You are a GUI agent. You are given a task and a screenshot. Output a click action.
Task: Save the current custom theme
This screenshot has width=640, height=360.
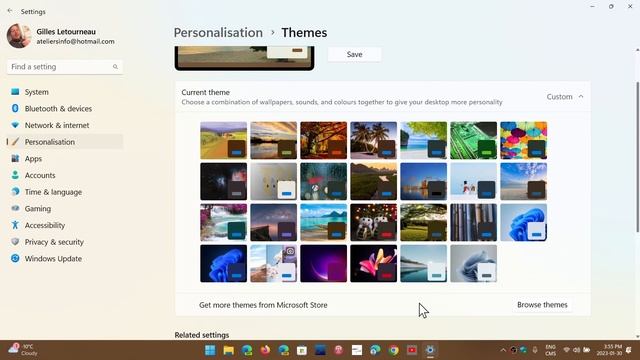[x=354, y=54]
